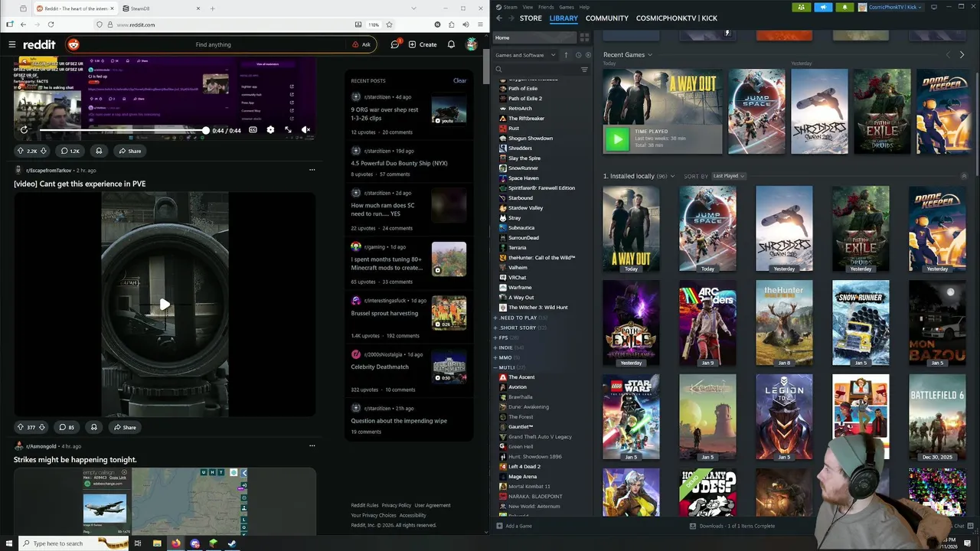Open the 85 comments on Tarkov post
The width and height of the screenshot is (980, 551).
[67, 427]
